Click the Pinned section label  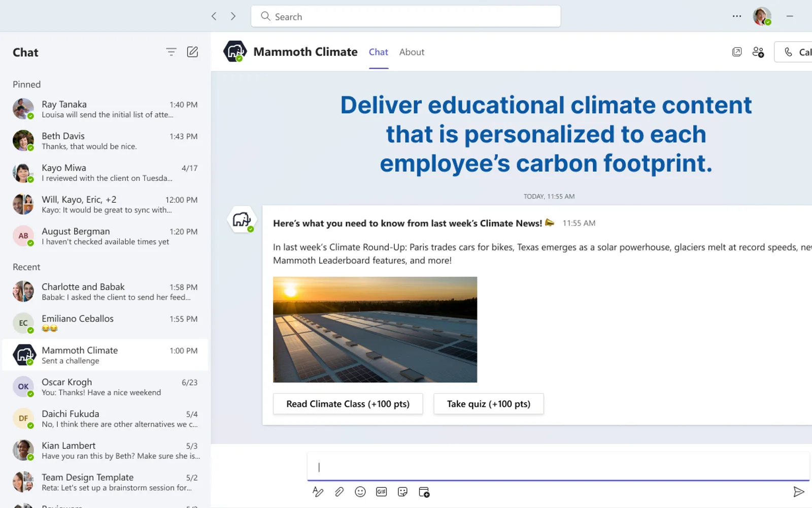27,84
